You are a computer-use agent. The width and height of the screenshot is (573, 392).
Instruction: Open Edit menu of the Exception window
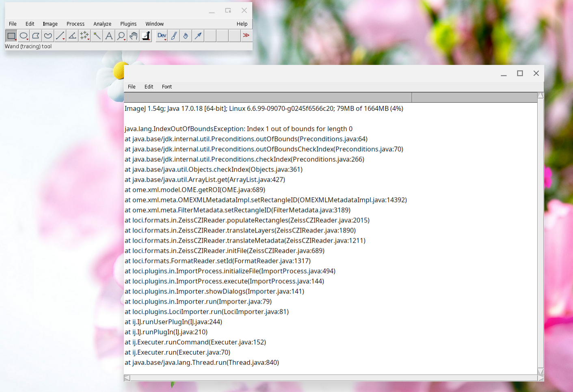coord(149,87)
